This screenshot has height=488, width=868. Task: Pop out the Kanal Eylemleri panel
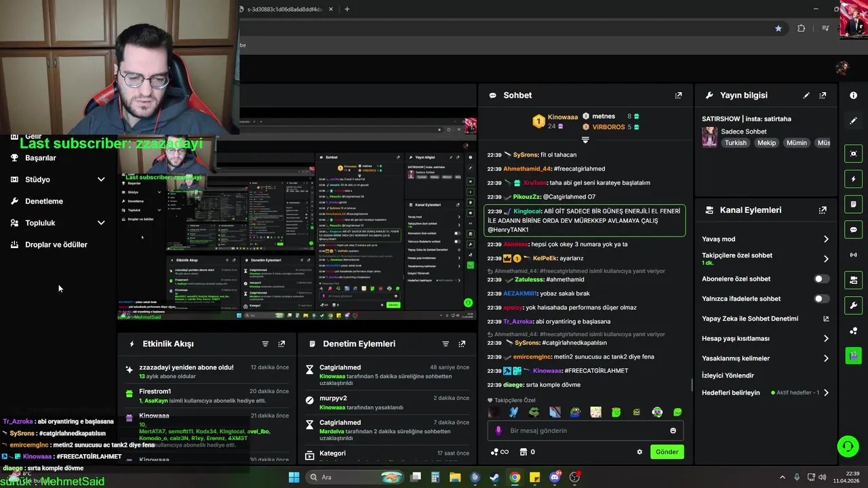[823, 210]
